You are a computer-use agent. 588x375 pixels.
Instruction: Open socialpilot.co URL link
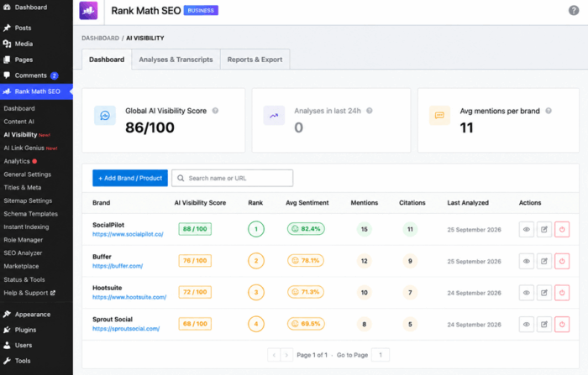[x=128, y=234]
